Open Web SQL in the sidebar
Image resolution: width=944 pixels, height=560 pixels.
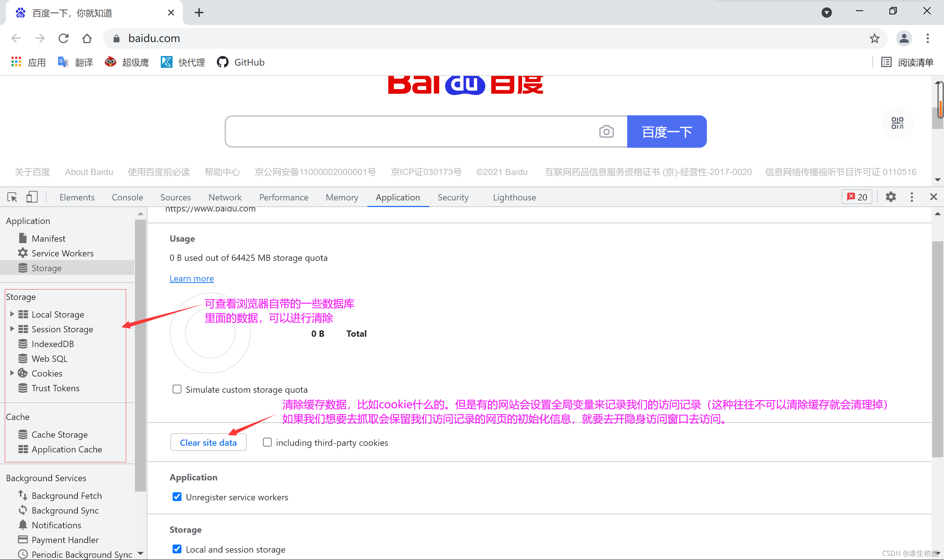pos(49,358)
